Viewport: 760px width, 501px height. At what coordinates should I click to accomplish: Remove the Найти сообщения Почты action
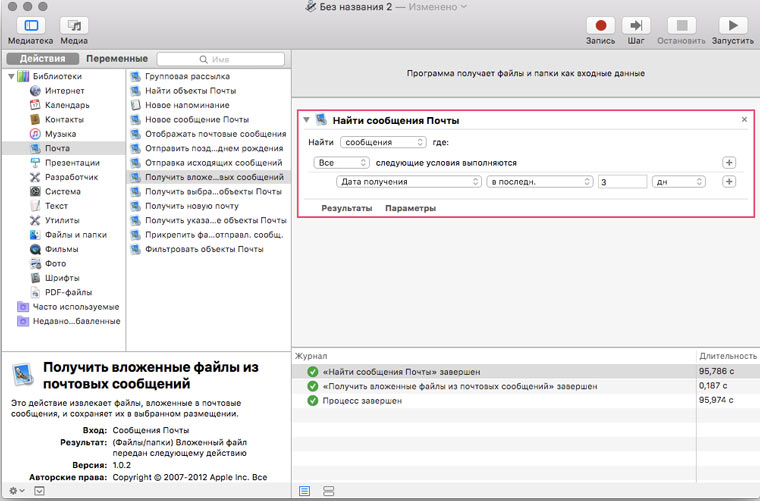pos(744,119)
